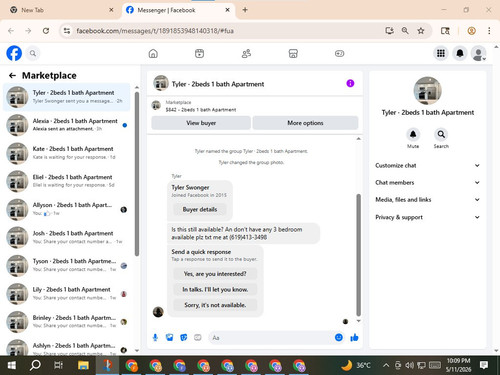This screenshot has height=375, width=500.
Task: Click the voice clip microphone icon
Action: [155, 338]
